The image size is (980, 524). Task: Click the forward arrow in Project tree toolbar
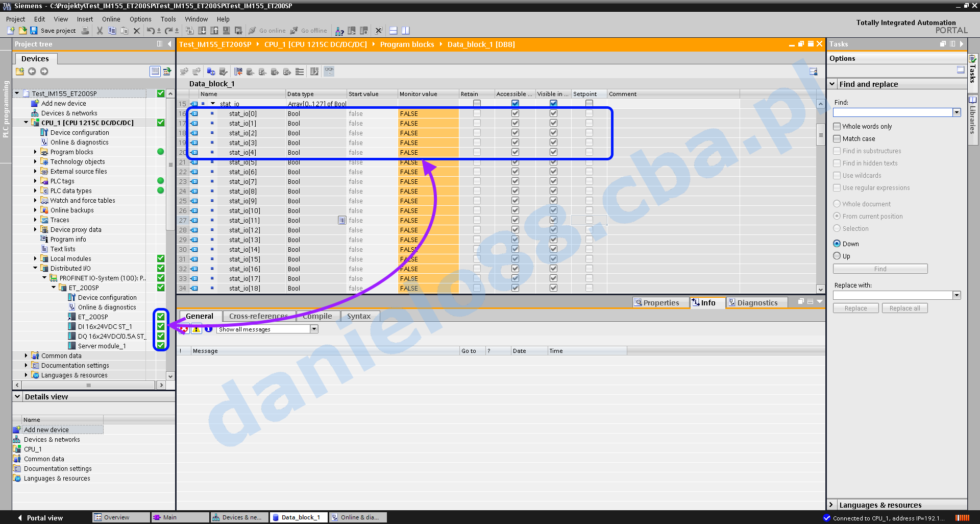point(44,72)
